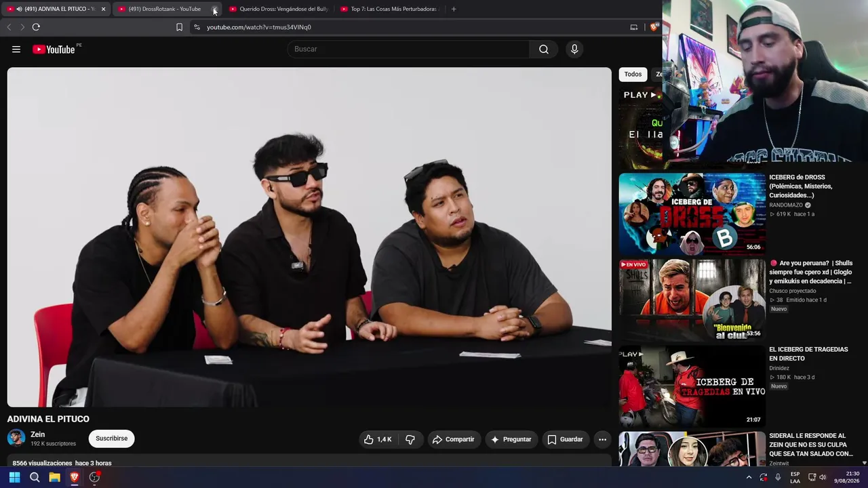
Task: Click the Preguntar button
Action: click(x=511, y=439)
